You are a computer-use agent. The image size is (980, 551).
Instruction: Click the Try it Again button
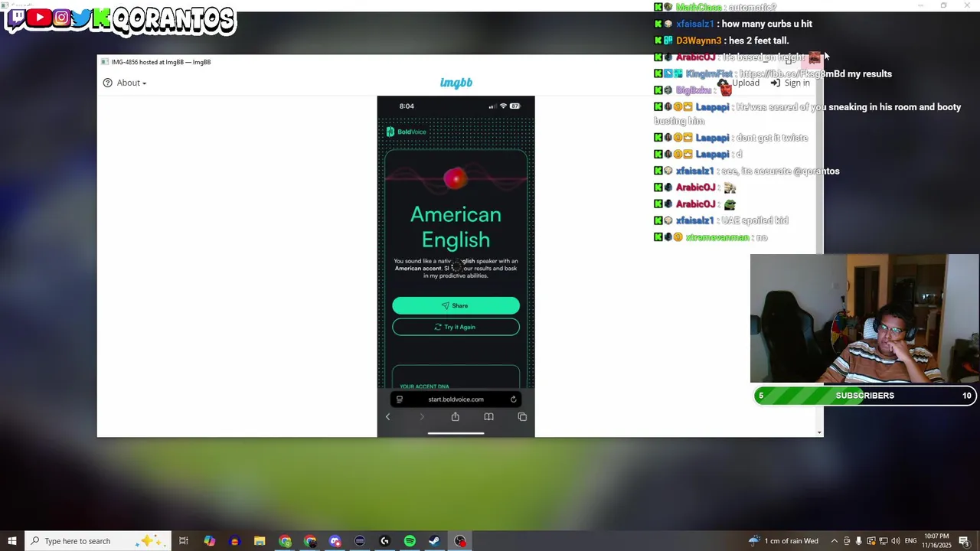pos(456,327)
